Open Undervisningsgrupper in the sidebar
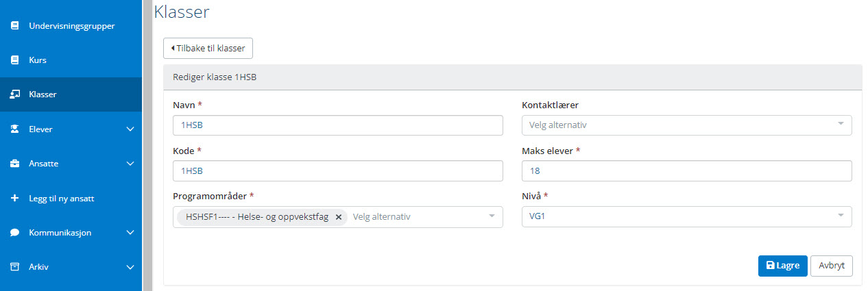Screen dimensions: 868x291 click(x=71, y=26)
